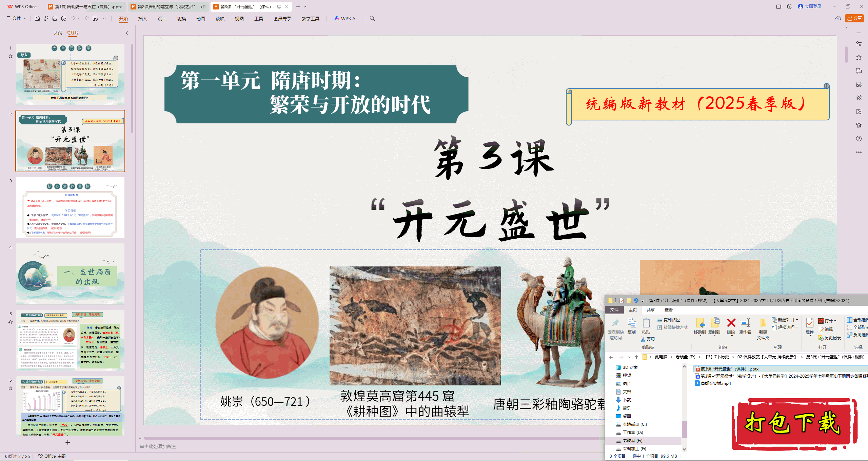This screenshot has height=461, width=868.
Task: Click Copy to (复制到) in Explorer ribbon
Action: click(714, 326)
